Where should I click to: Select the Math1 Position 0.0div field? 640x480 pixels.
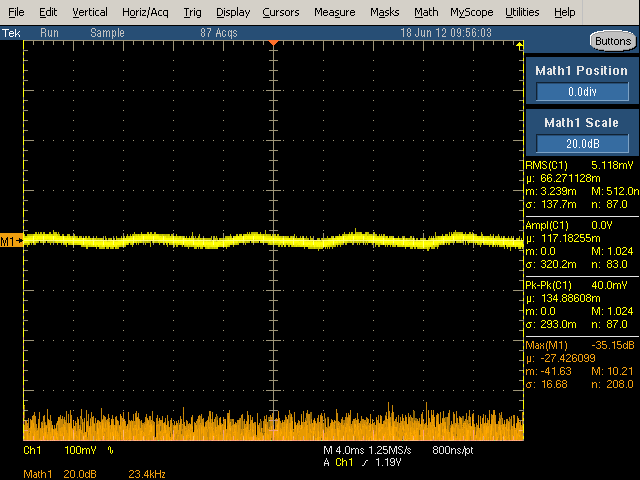[582, 91]
